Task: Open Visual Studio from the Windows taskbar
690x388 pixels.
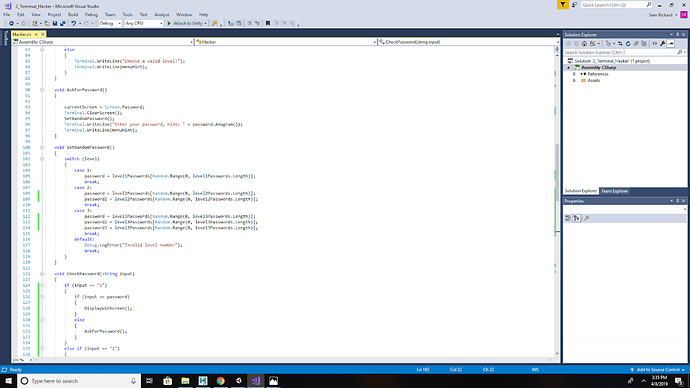Action: click(x=256, y=381)
